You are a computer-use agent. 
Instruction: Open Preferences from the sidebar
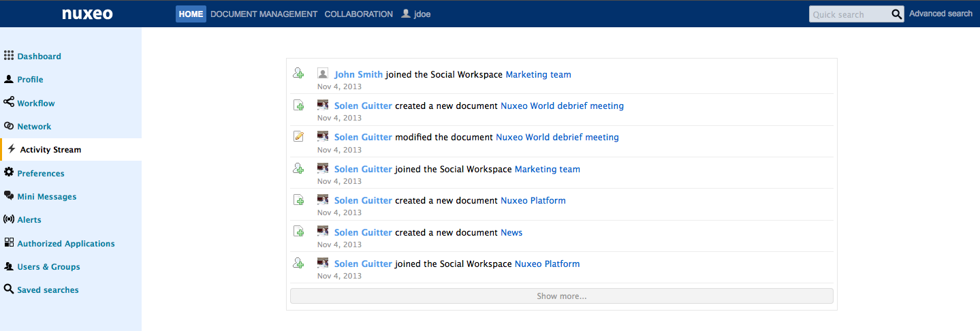click(x=41, y=174)
